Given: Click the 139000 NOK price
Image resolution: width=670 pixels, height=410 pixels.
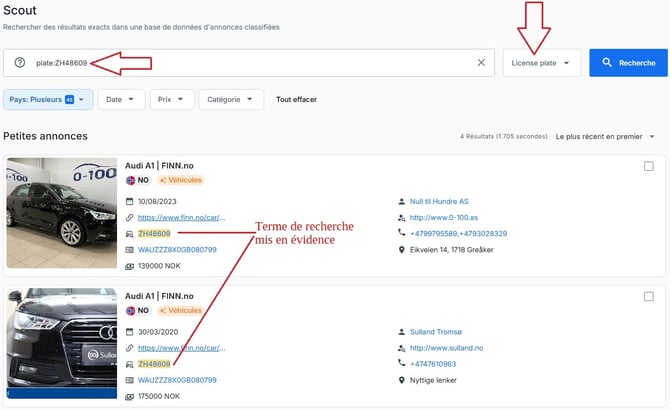Looking at the screenshot, I should click(x=159, y=266).
